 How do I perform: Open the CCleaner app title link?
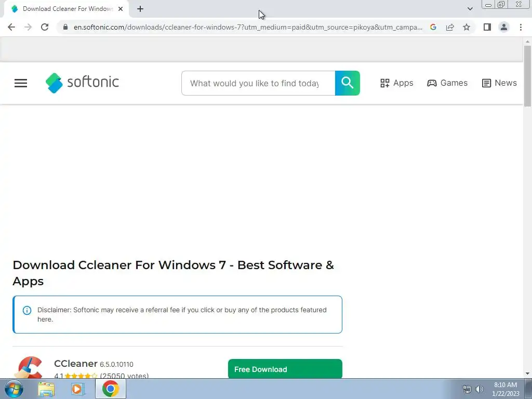(76, 363)
